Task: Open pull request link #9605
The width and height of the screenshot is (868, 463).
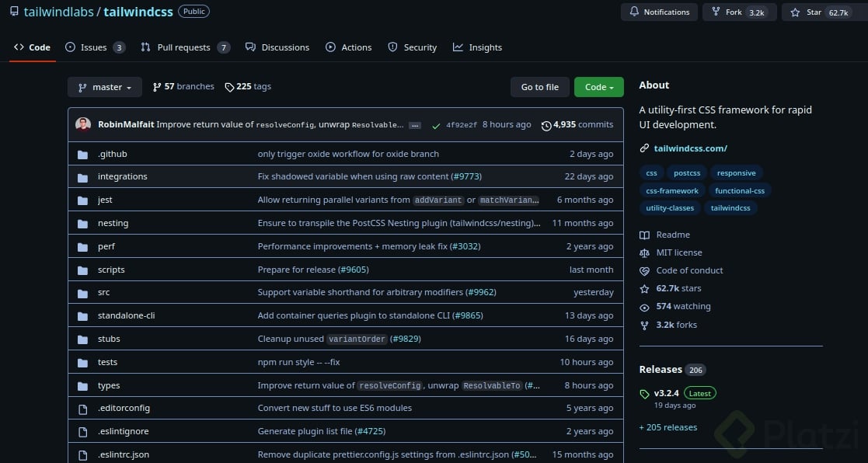Action: (353, 270)
